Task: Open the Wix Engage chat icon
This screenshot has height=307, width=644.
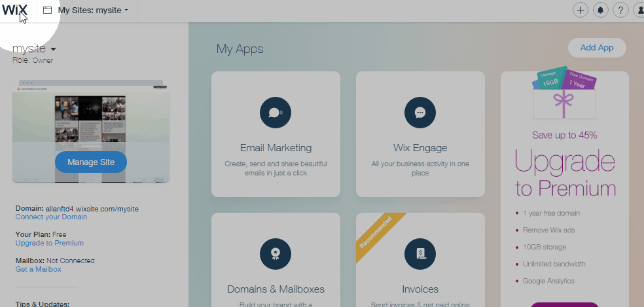Action: tap(420, 113)
